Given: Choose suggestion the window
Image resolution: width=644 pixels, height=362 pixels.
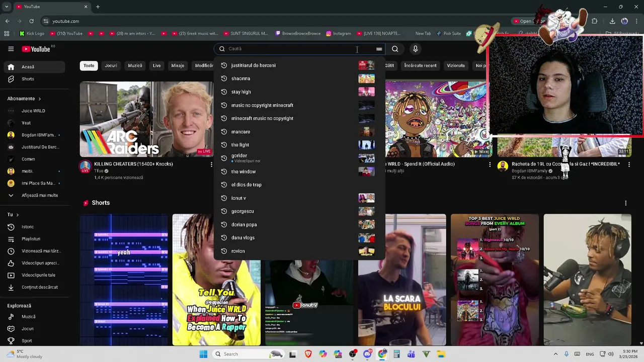Looking at the screenshot, I should 299,171.
